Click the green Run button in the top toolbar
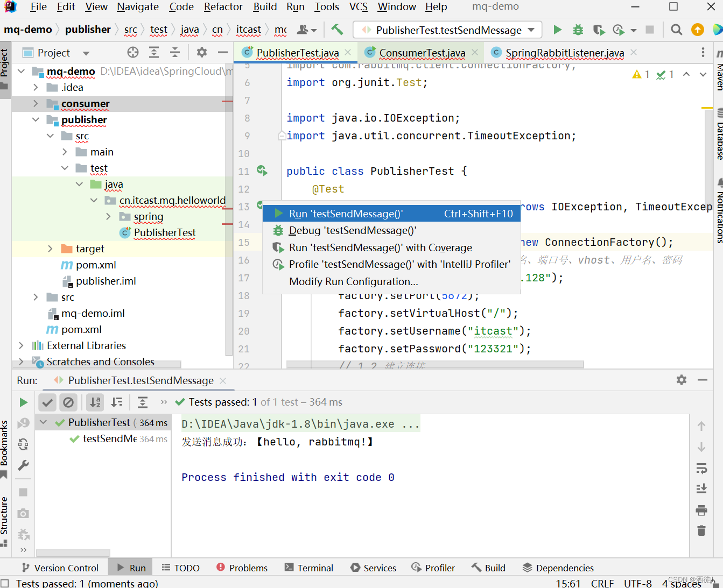 [x=558, y=30]
